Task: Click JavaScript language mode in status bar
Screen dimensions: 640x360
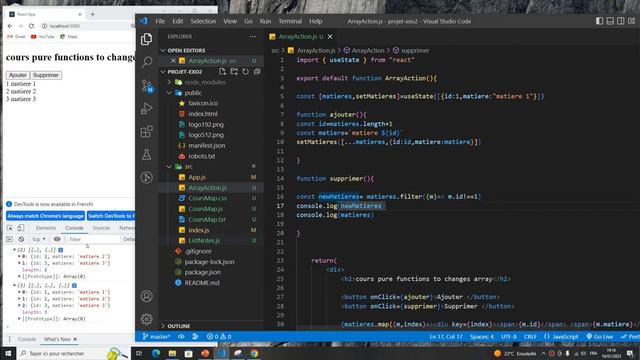Action: [561, 336]
